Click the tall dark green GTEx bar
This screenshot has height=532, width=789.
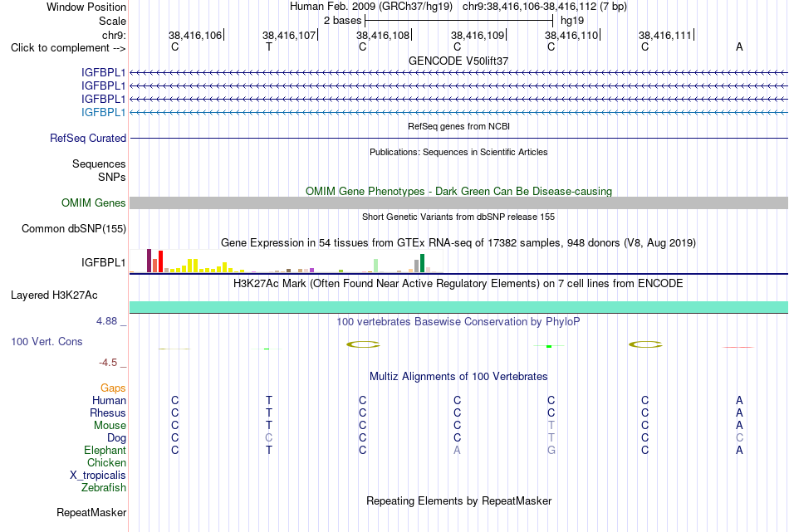(x=422, y=263)
